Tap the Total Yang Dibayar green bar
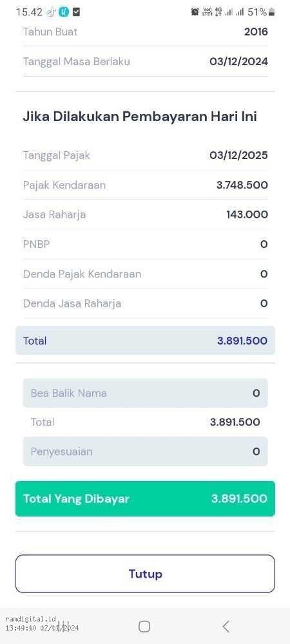290x644 pixels. pos(145,498)
